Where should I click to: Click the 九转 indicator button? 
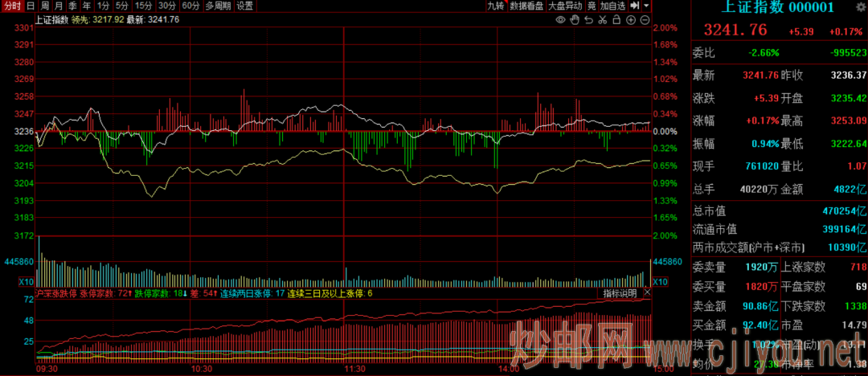(x=496, y=6)
